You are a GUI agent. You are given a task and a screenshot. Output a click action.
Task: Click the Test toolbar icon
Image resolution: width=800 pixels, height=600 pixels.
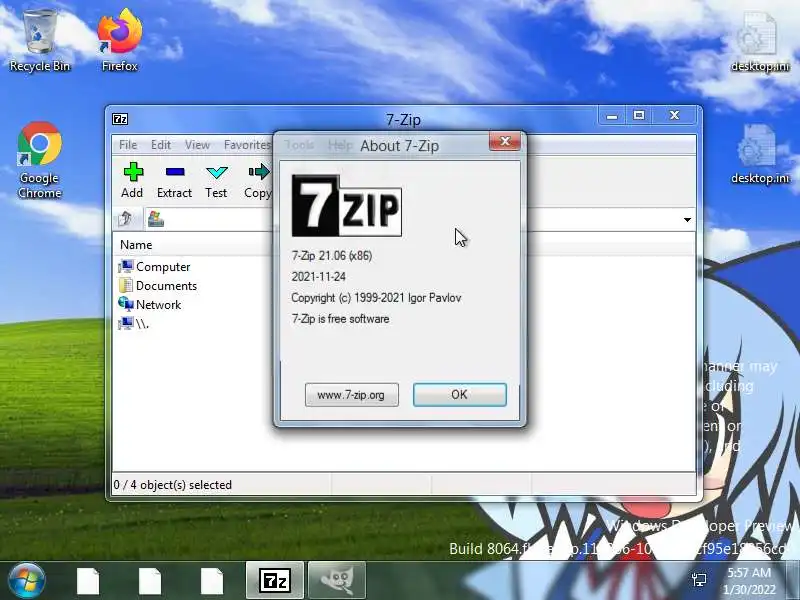216,172
